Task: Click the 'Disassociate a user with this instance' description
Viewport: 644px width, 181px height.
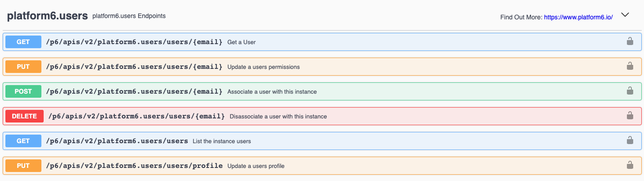Action: (x=278, y=117)
